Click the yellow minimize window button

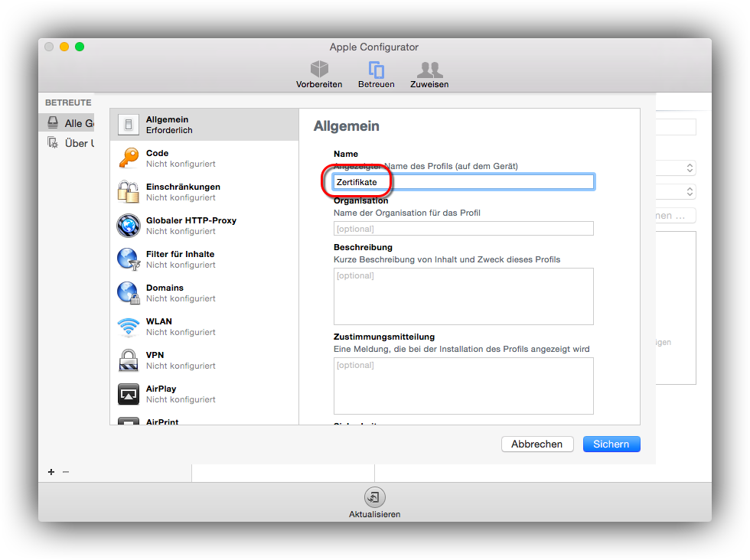[x=64, y=47]
